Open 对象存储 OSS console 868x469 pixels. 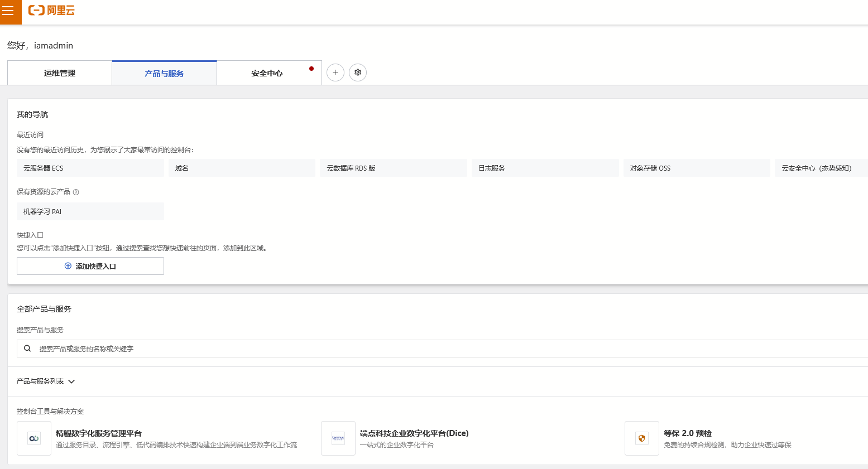tap(697, 168)
